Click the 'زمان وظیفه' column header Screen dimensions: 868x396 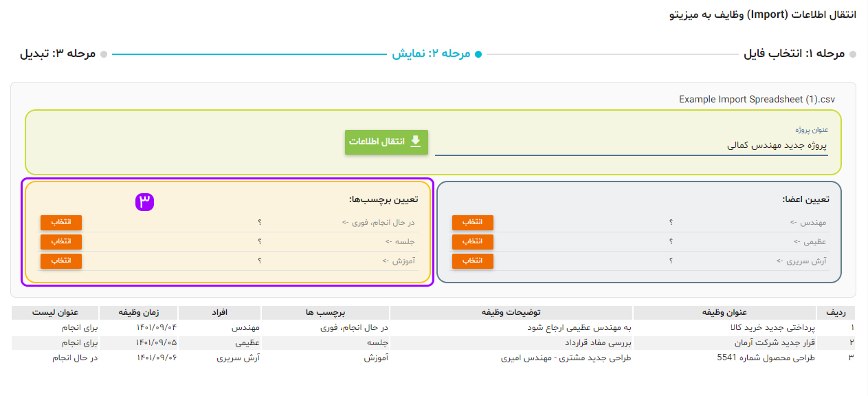tap(139, 313)
